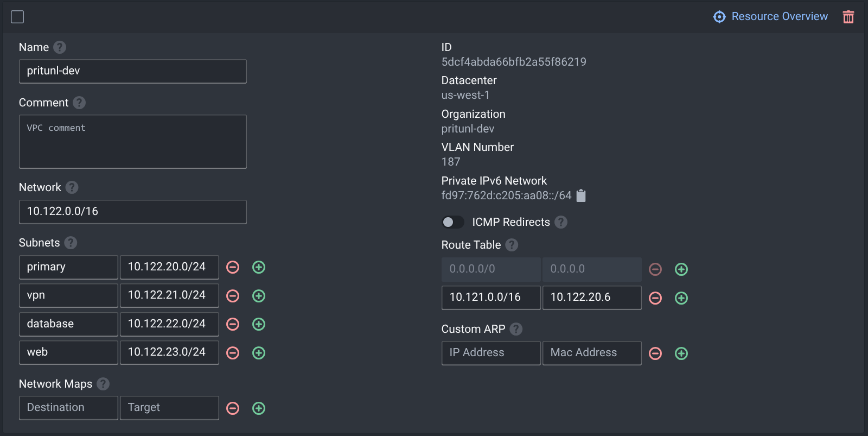Screen dimensions: 868x436
Task: Remove the database subnet row
Action: click(x=233, y=324)
